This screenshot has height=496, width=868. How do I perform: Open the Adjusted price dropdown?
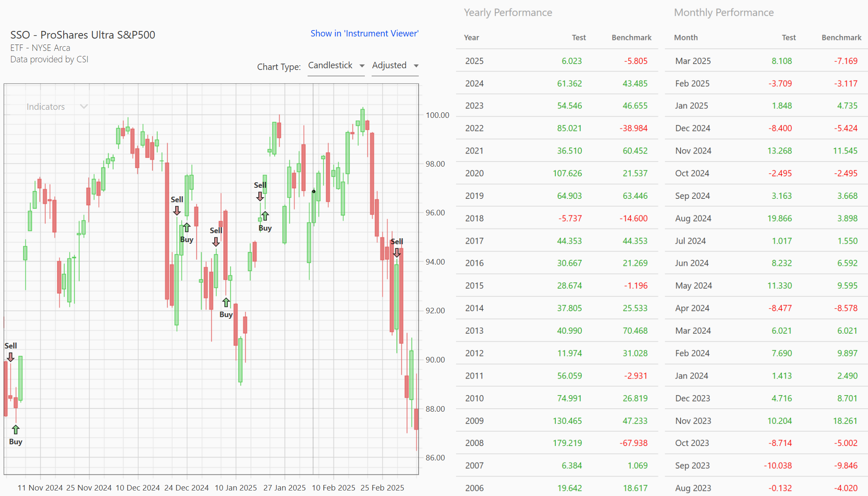tap(395, 66)
